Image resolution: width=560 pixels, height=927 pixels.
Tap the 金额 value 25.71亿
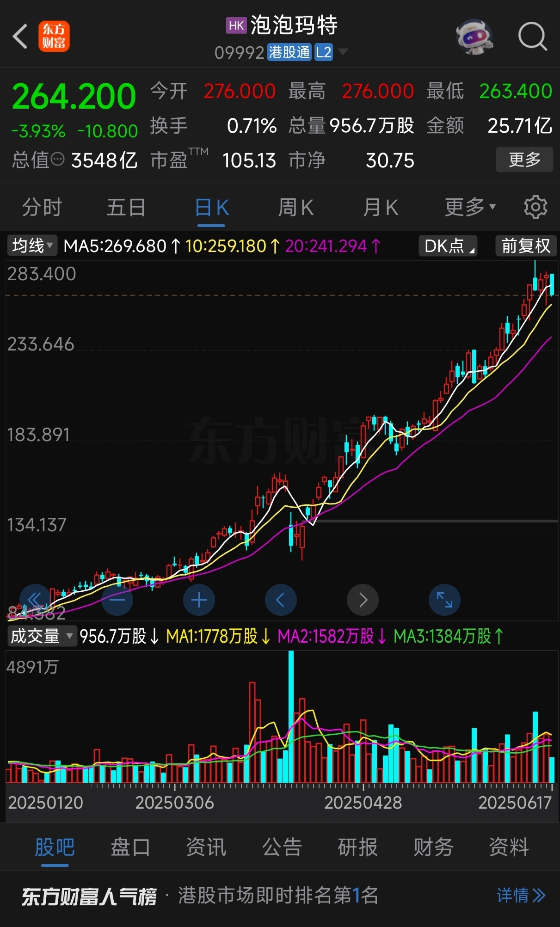coord(520,126)
